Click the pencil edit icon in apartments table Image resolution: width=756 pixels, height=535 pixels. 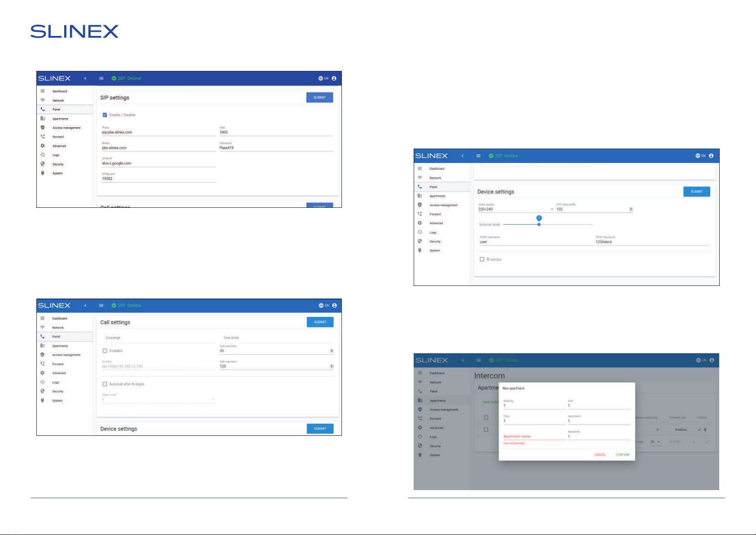pyautogui.click(x=699, y=430)
